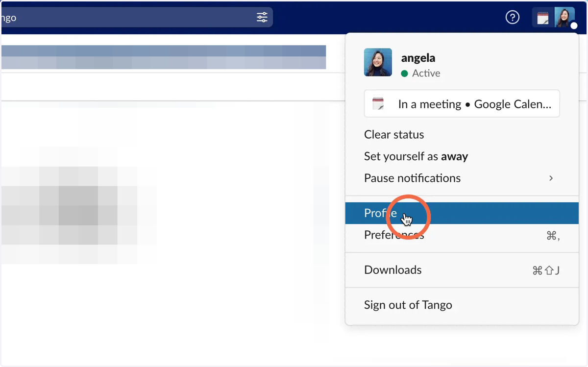Screen dimensions: 588x367
Task: Open the Profile menu item
Action: (462, 213)
